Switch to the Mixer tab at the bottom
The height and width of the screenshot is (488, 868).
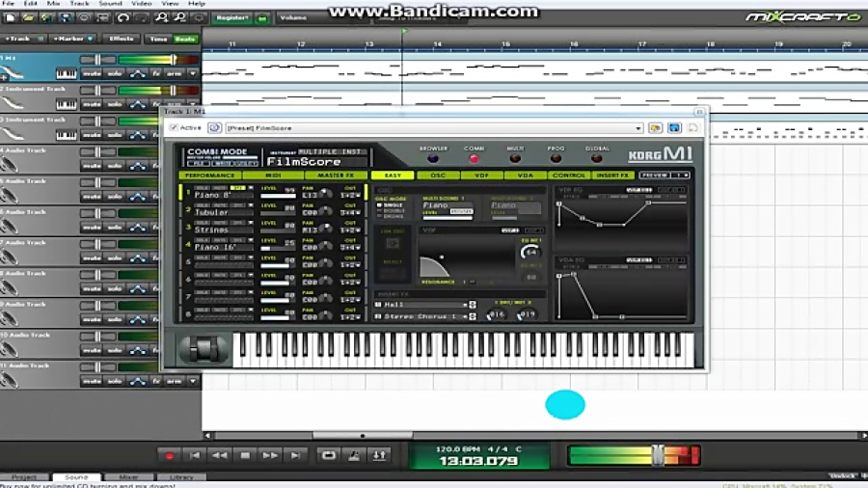pyautogui.click(x=128, y=477)
